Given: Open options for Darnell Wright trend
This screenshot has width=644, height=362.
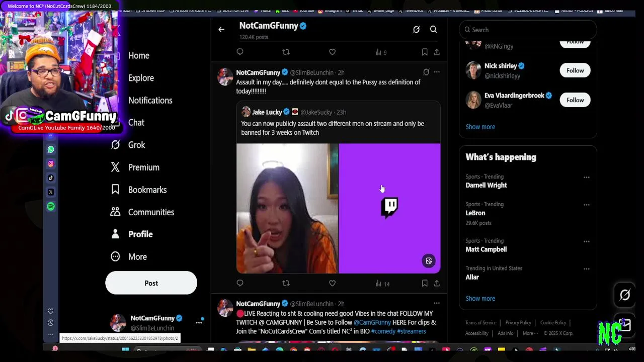Looking at the screenshot, I should pos(587,177).
